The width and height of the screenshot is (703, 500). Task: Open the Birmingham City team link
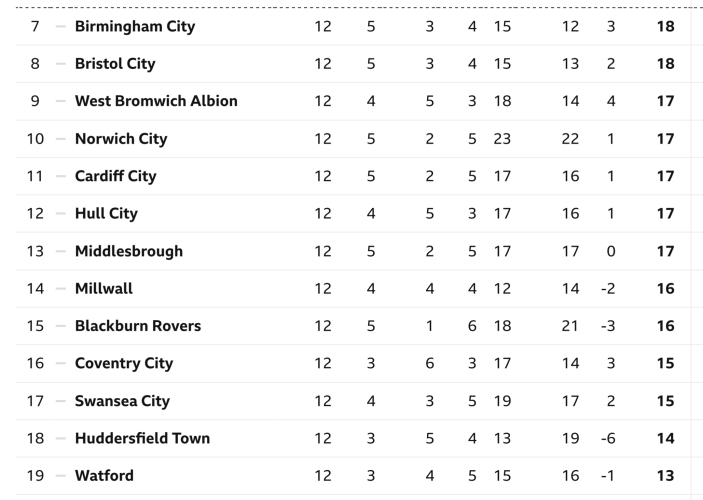(x=135, y=26)
